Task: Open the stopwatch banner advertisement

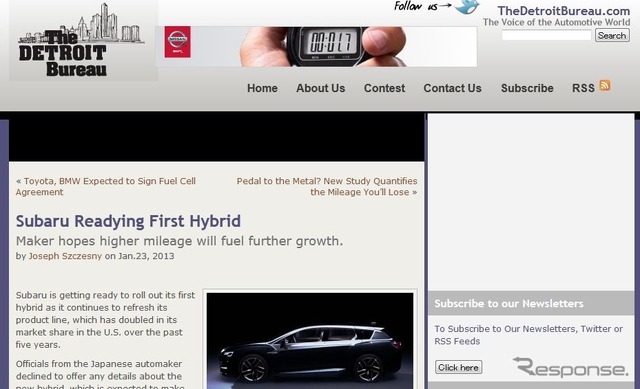Action: (316, 46)
